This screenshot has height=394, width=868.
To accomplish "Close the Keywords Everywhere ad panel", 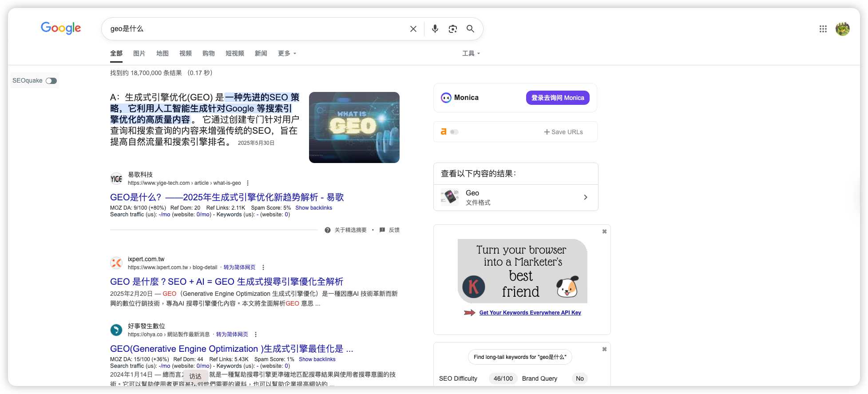I will 604,231.
